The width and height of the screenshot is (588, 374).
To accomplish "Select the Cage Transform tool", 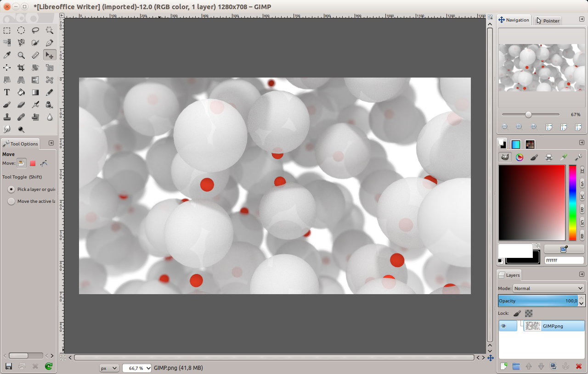I will click(50, 80).
